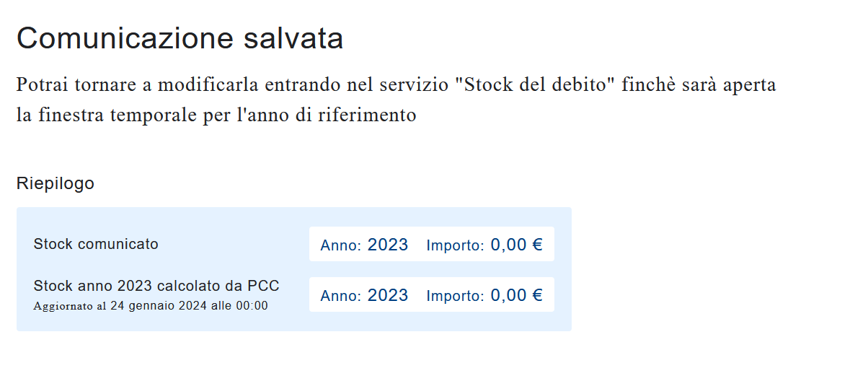Click "Stock anno 2023 calcolato da PCC" label
This screenshot has height=376, width=868.
click(x=156, y=286)
